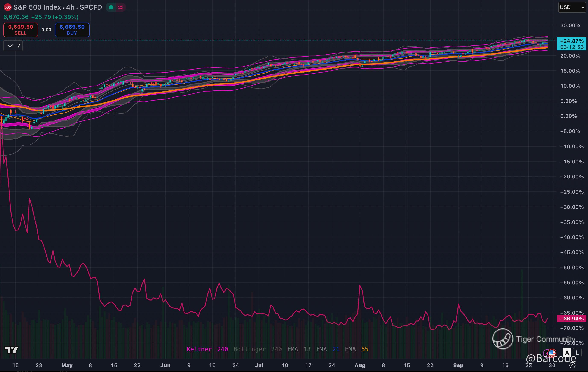Expand the collapsed 7 indicators legend
The height and width of the screenshot is (372, 588).
pos(13,46)
